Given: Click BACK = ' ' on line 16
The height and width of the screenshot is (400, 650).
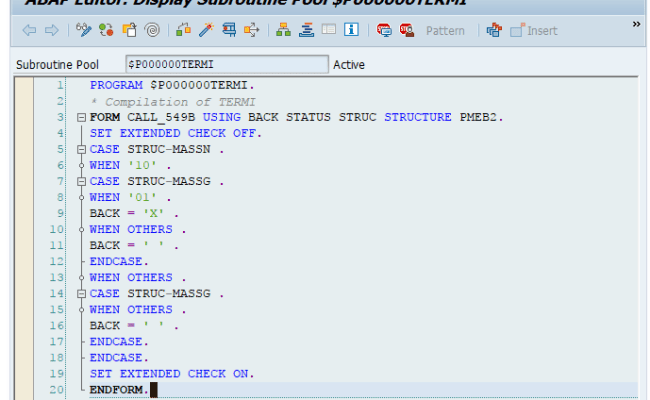Looking at the screenshot, I should click(x=134, y=325).
